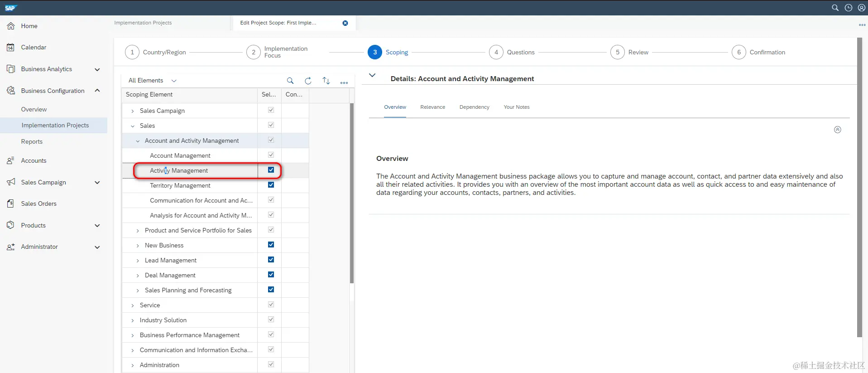Click the Scoping Element column header
Screen dimensions: 868x373
tap(190, 94)
